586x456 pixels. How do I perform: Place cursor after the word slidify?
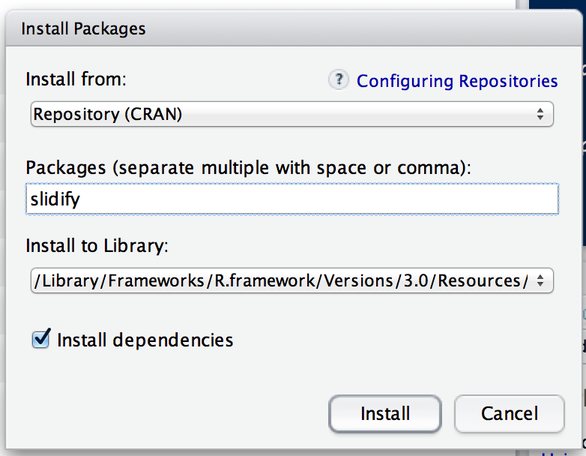(x=81, y=199)
